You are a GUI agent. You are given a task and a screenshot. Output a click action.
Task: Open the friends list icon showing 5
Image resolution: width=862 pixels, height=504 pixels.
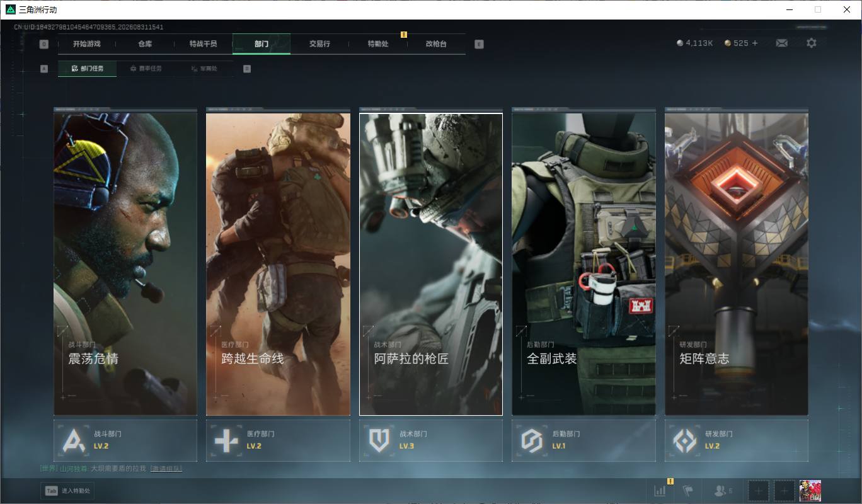tap(723, 491)
